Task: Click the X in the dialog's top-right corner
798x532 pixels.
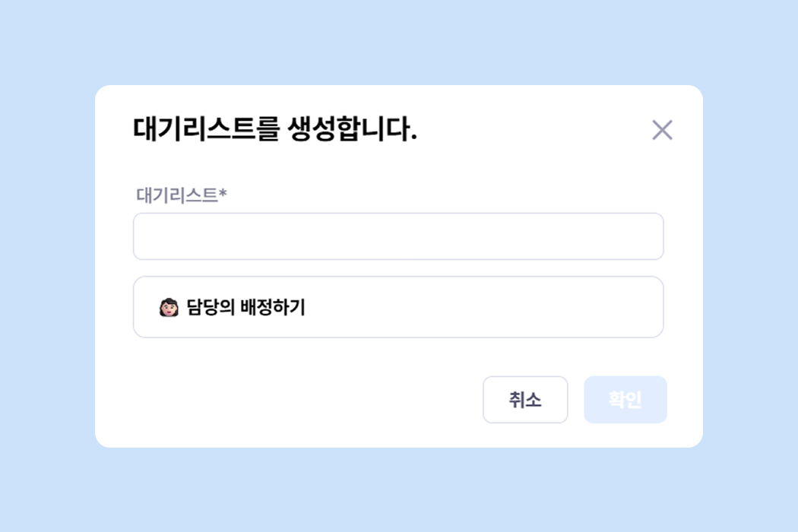Action: coord(662,130)
